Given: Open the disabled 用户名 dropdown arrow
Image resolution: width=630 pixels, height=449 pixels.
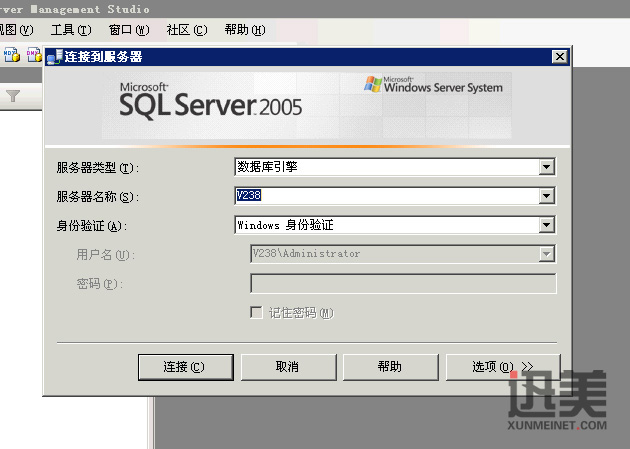Looking at the screenshot, I should 546,254.
